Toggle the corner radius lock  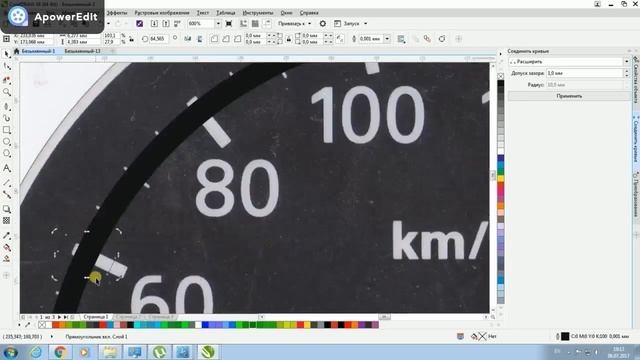click(x=289, y=39)
